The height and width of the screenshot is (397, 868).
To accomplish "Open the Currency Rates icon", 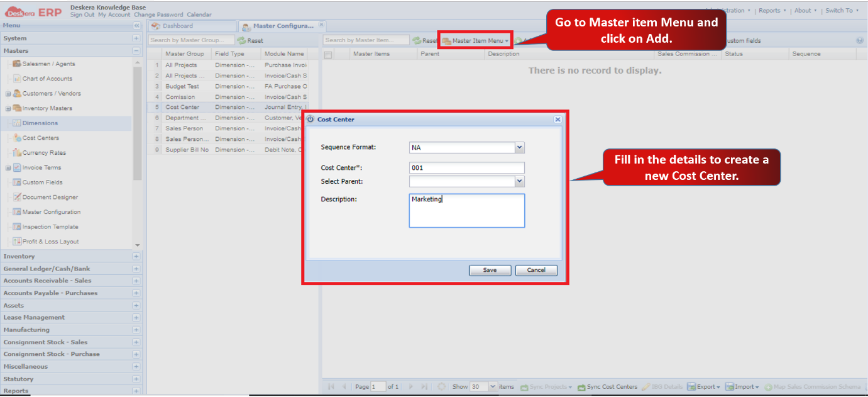I will (17, 153).
